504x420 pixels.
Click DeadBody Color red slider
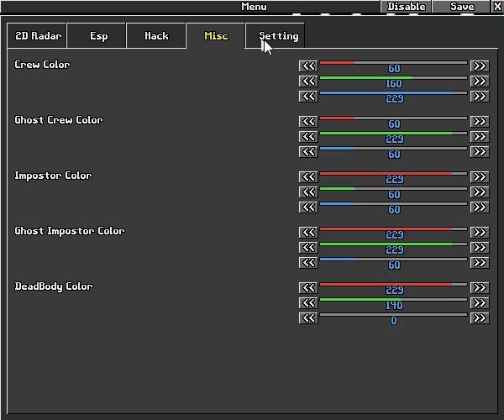tap(393, 285)
